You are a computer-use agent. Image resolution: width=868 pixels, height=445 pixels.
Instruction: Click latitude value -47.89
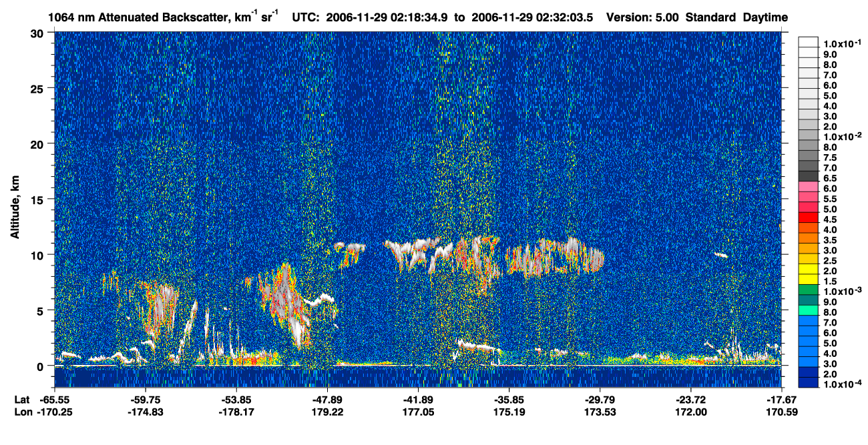coord(327,400)
